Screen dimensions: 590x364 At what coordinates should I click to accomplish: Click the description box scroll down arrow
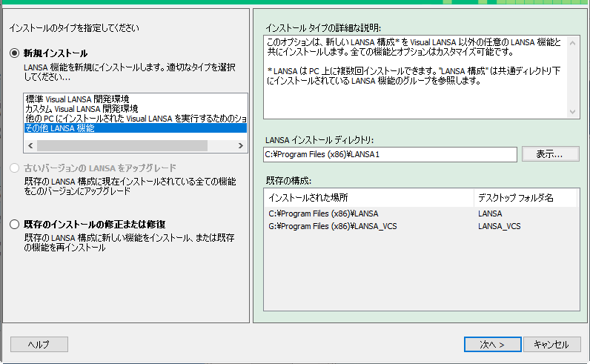(x=572, y=112)
